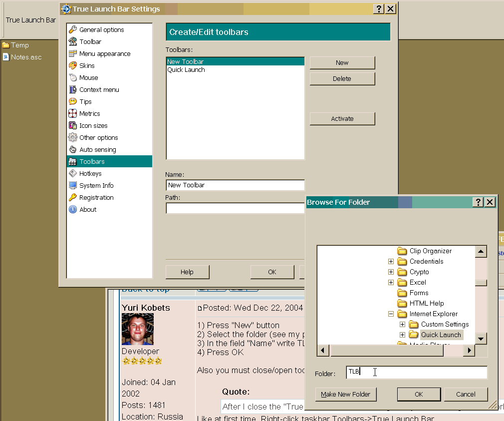Expand the Credentials folder node
The width and height of the screenshot is (504, 421).
[x=391, y=261]
